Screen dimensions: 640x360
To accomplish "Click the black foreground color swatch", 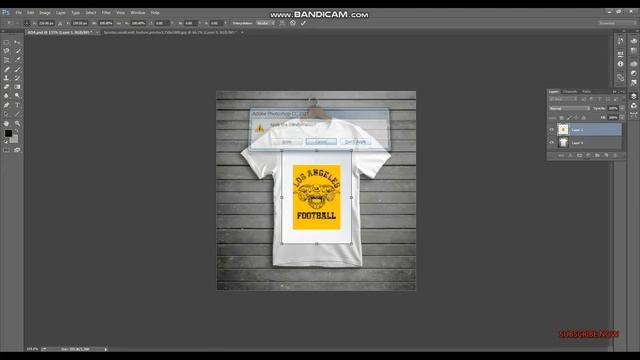I will pos(8,133).
